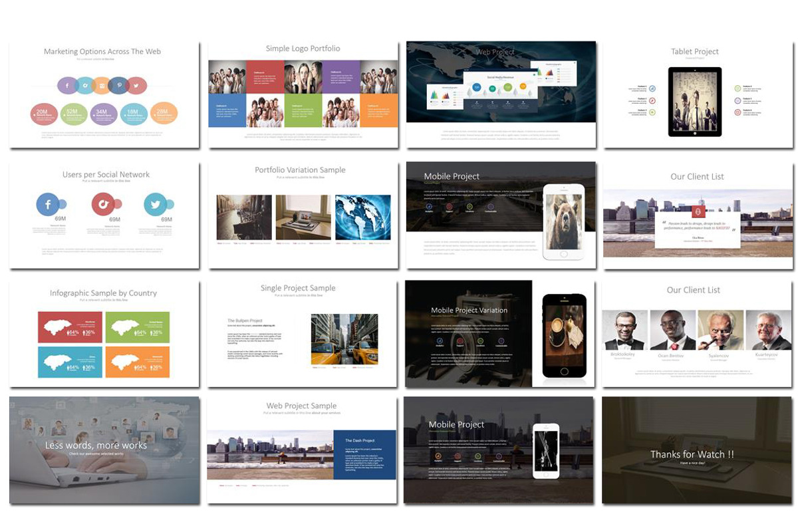Click the red circular arrow network icon

coord(103,204)
